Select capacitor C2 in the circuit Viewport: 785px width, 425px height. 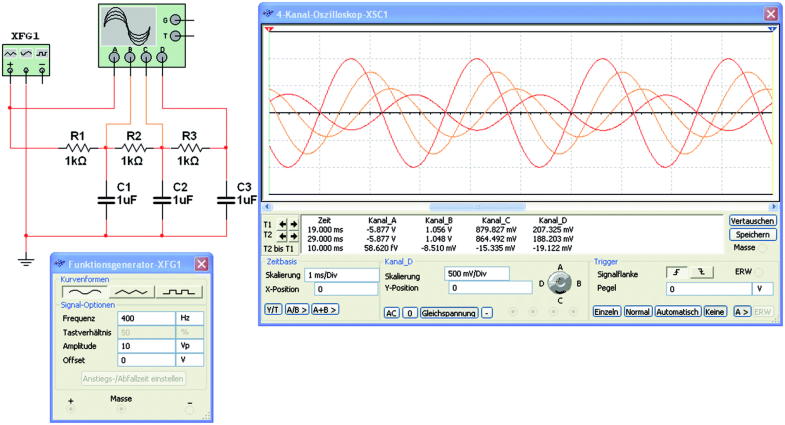pos(162,200)
